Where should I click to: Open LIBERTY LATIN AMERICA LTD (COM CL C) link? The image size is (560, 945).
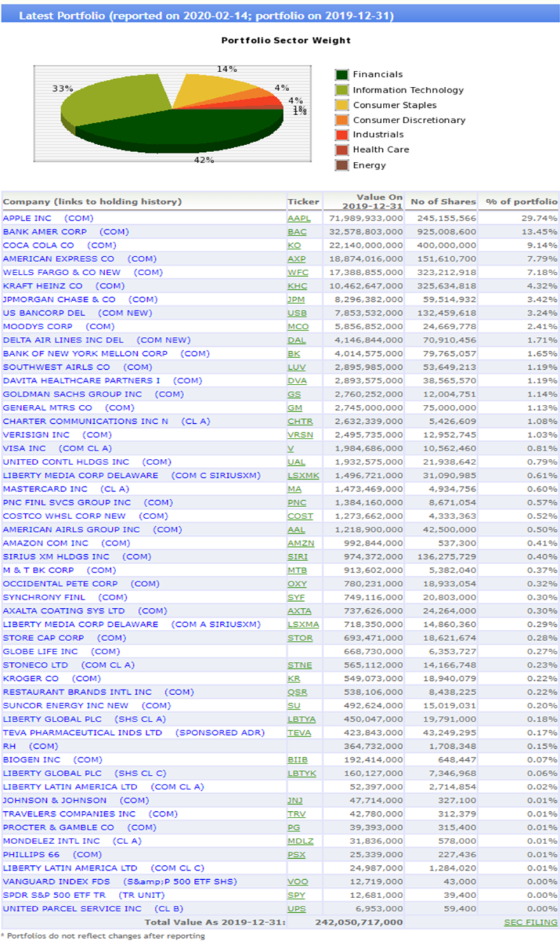[104, 867]
